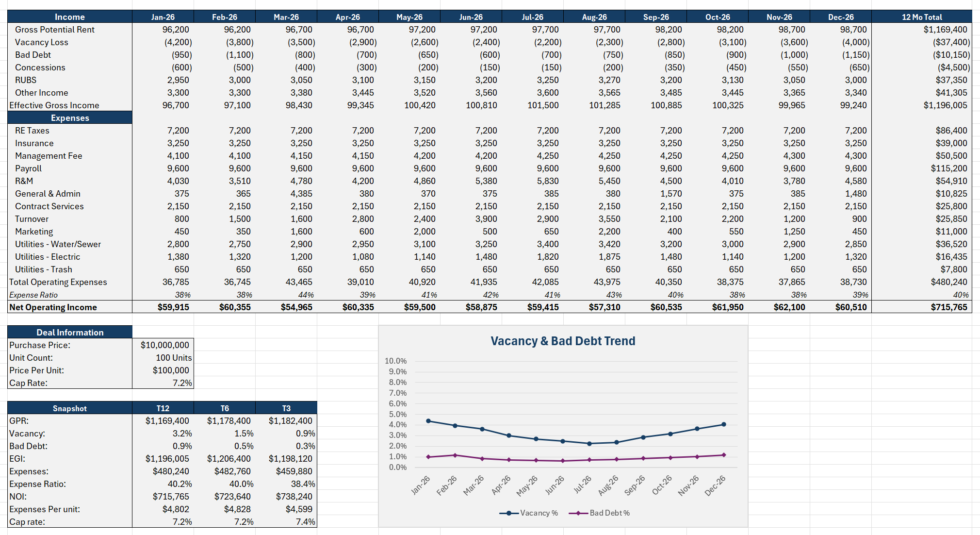Click the Jun-26 Turnover value 3,900
The width and height of the screenshot is (980, 535).
[486, 219]
